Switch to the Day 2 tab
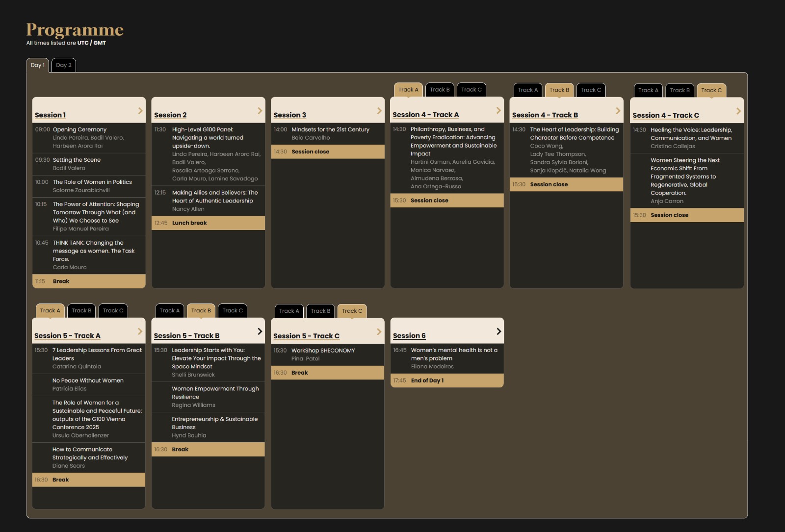785x532 pixels. [x=64, y=65]
